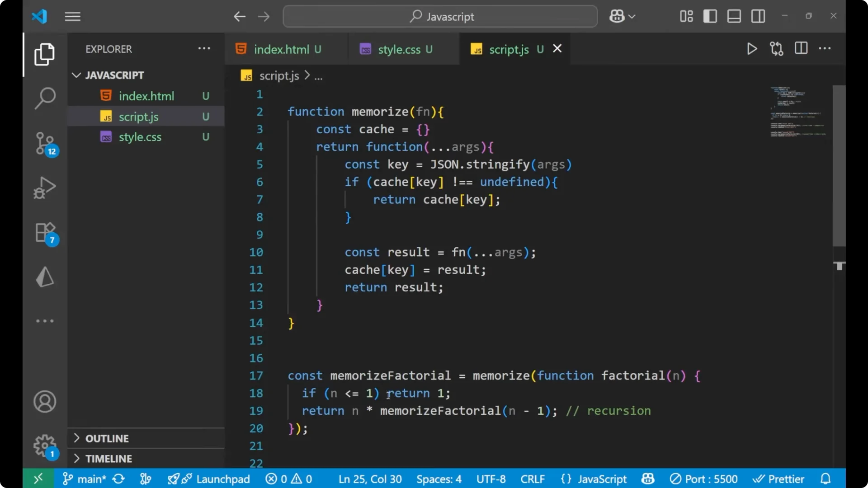
Task: View errors and warnings in status bar
Action: point(289,479)
